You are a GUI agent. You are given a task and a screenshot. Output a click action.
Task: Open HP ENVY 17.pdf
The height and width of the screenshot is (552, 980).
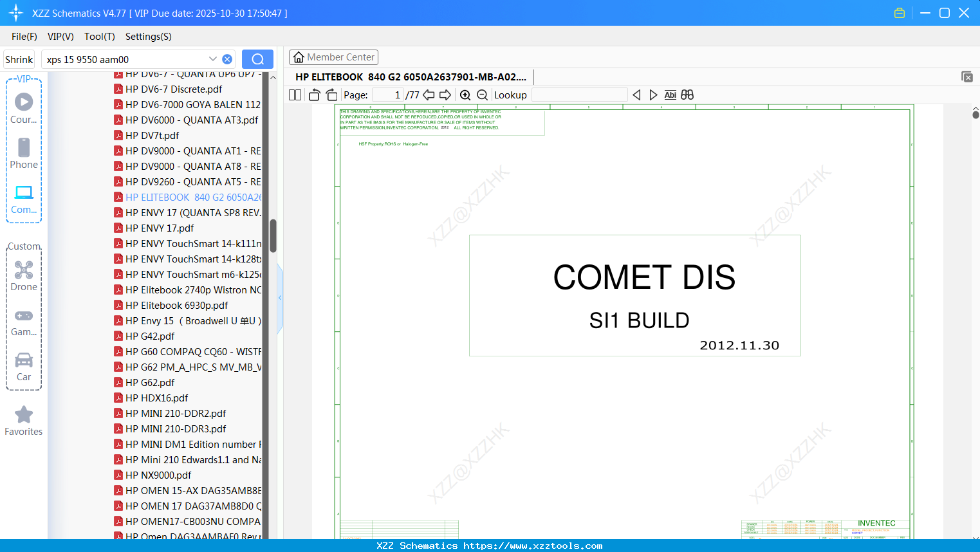(154, 228)
